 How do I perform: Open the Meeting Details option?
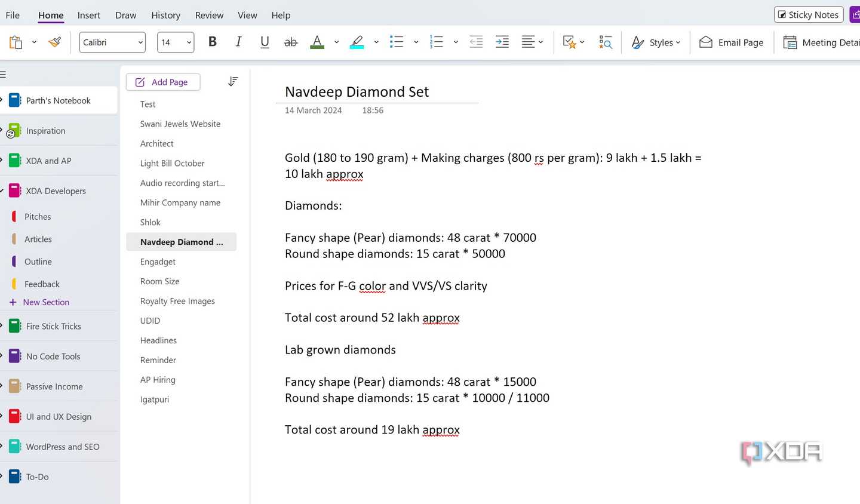(822, 42)
